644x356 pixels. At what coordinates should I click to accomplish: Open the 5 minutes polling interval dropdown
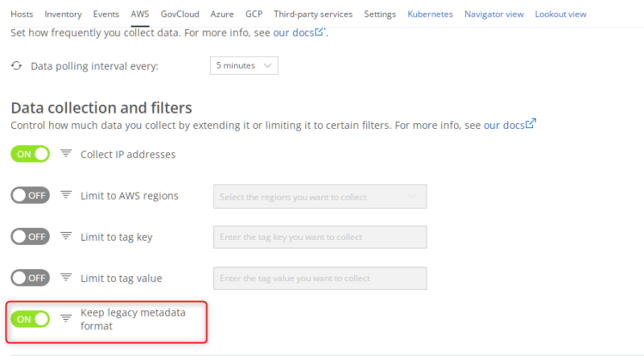coord(243,66)
